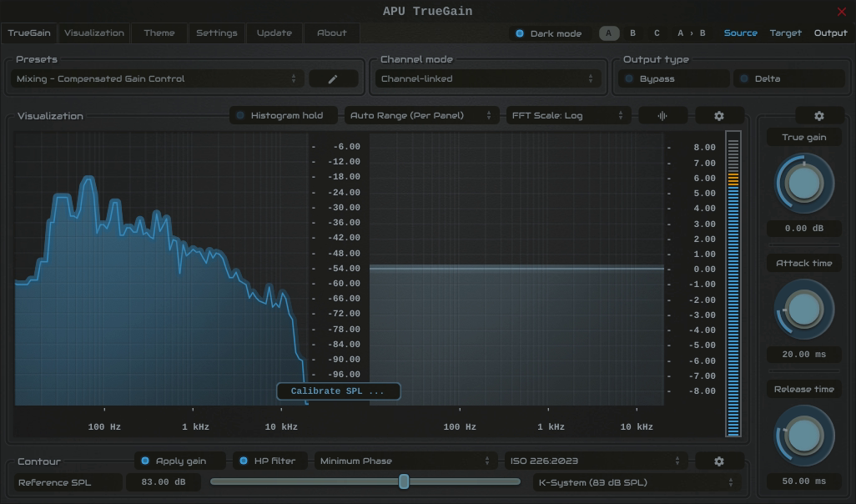Select A state slot
The width and height of the screenshot is (856, 504).
tap(609, 33)
